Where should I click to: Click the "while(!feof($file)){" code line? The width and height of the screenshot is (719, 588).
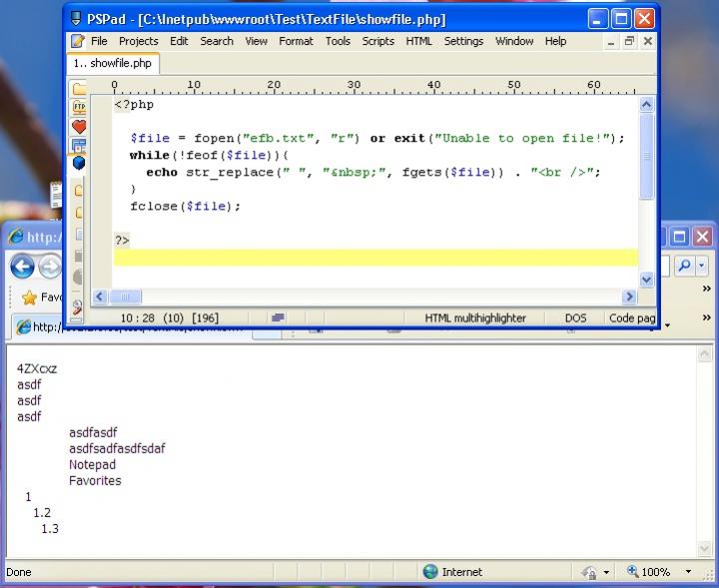point(209,156)
